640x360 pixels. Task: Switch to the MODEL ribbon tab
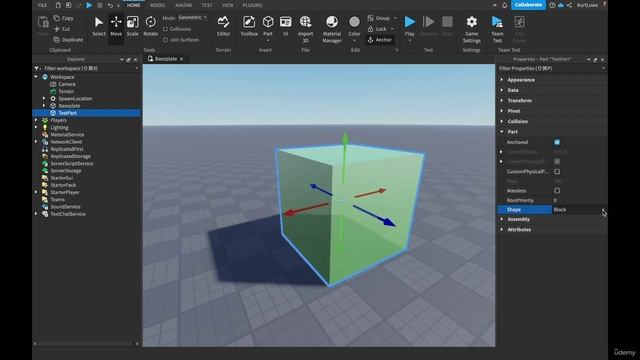(158, 5)
